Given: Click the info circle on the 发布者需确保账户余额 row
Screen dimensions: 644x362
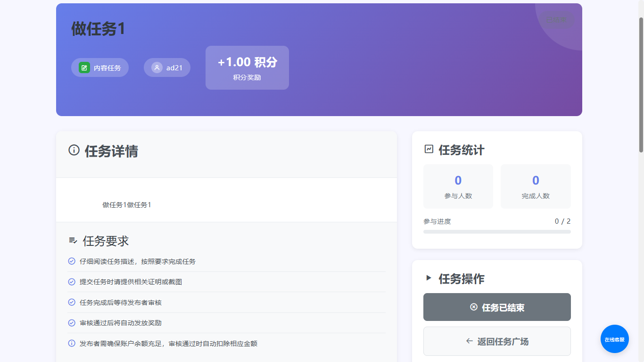Looking at the screenshot, I should tap(72, 344).
